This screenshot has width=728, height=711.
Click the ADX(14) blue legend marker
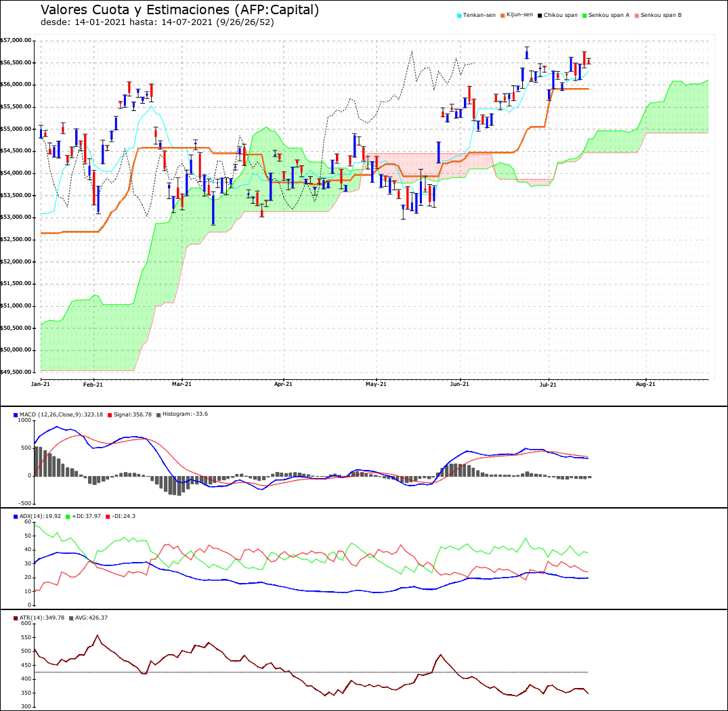coord(16,517)
